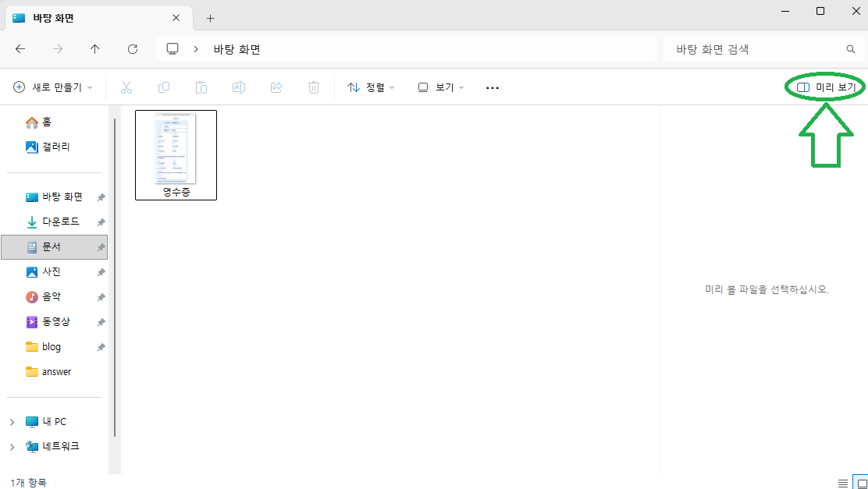868x489 pixels.
Task: Click inside the 바탕 화면 검색 search box
Action: (749, 48)
